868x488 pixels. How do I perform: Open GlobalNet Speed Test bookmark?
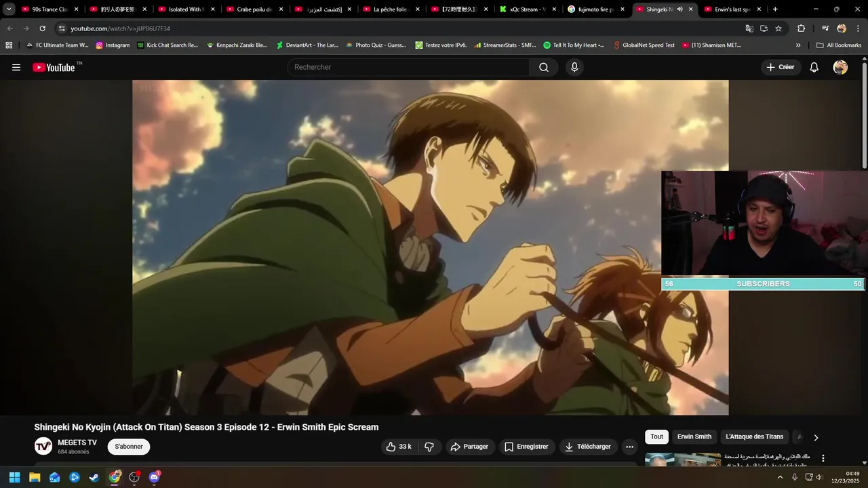tap(644, 45)
